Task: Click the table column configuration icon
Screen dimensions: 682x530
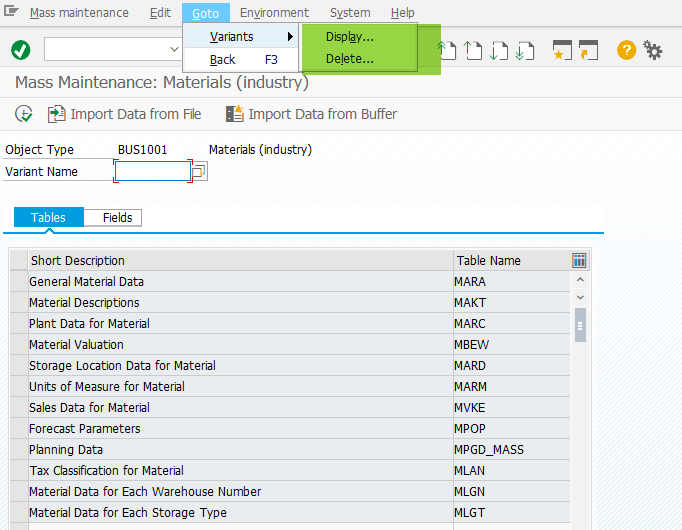Action: pyautogui.click(x=579, y=260)
